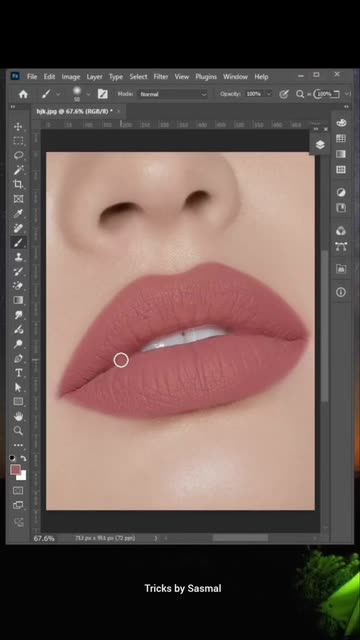Viewport: 360px width, 640px height.
Task: Swap foreground and background colors
Action: point(23,458)
